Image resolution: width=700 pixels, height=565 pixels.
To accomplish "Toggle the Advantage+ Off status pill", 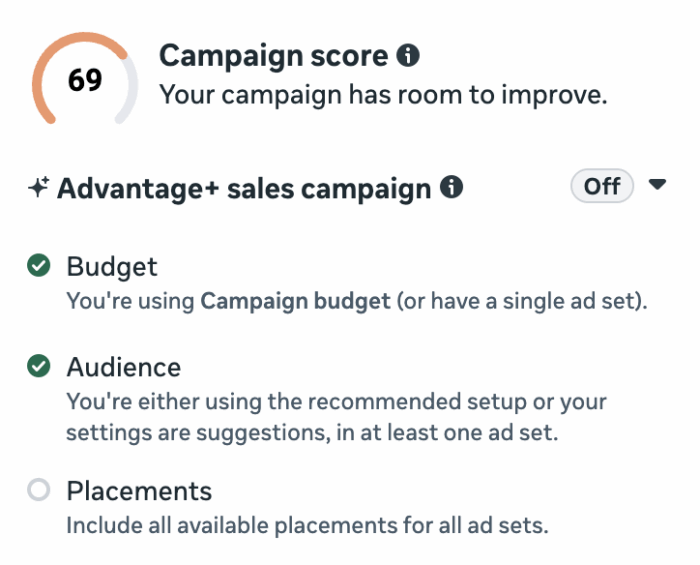I will click(602, 187).
